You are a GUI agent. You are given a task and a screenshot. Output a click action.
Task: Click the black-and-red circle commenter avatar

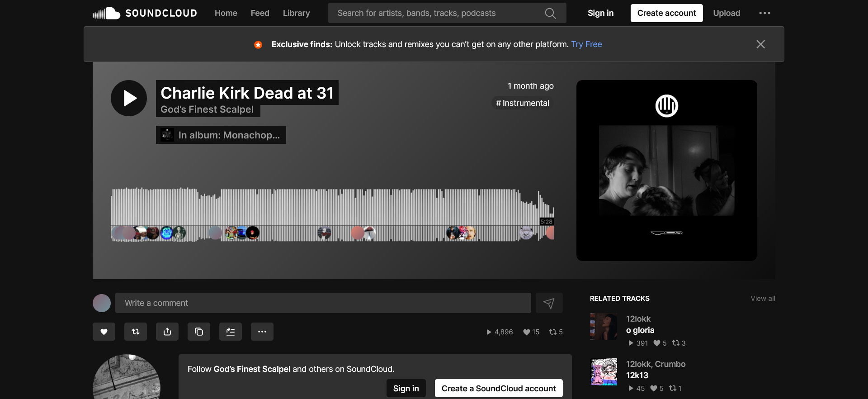click(253, 233)
